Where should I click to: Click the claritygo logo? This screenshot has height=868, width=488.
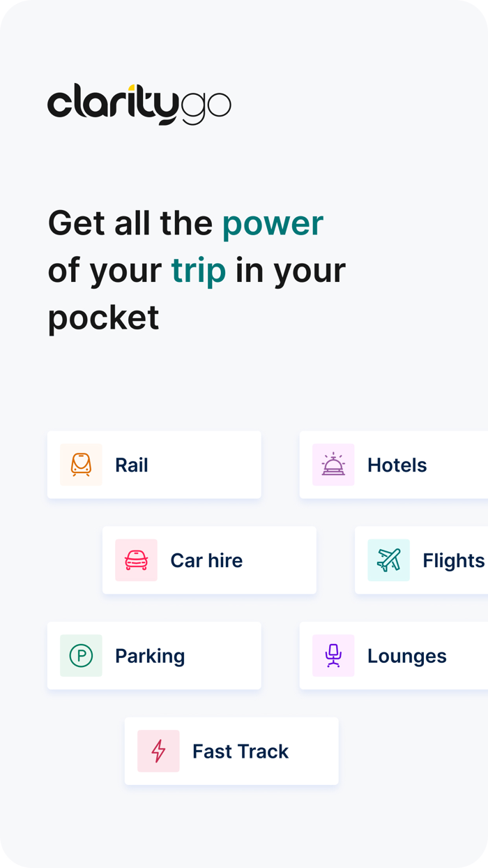(139, 103)
